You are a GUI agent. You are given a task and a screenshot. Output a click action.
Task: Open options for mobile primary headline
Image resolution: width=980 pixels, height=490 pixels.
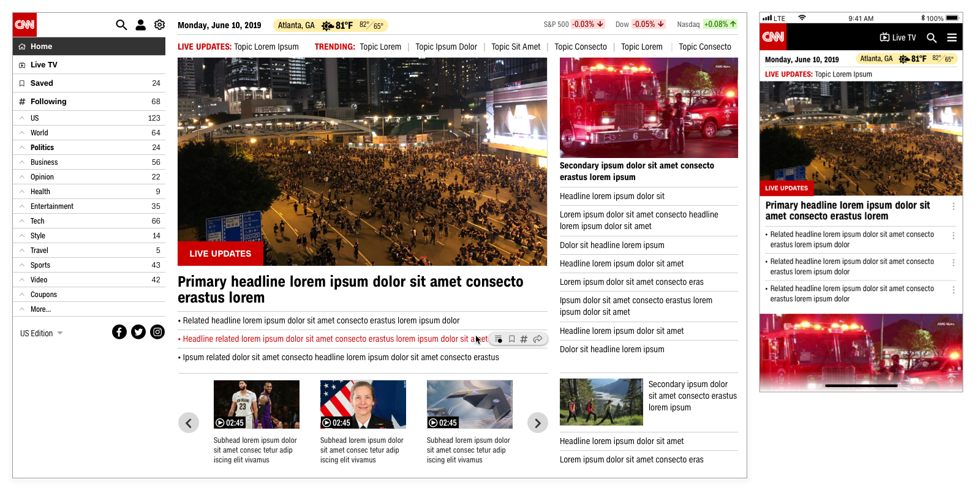953,206
